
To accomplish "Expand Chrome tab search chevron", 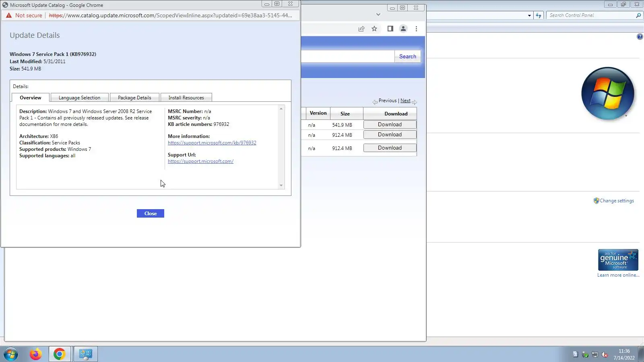I will pyautogui.click(x=378, y=14).
